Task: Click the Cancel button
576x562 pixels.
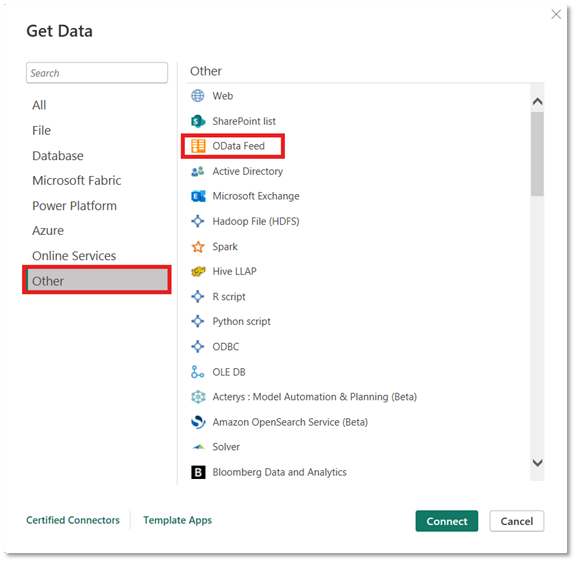Action: 516,521
